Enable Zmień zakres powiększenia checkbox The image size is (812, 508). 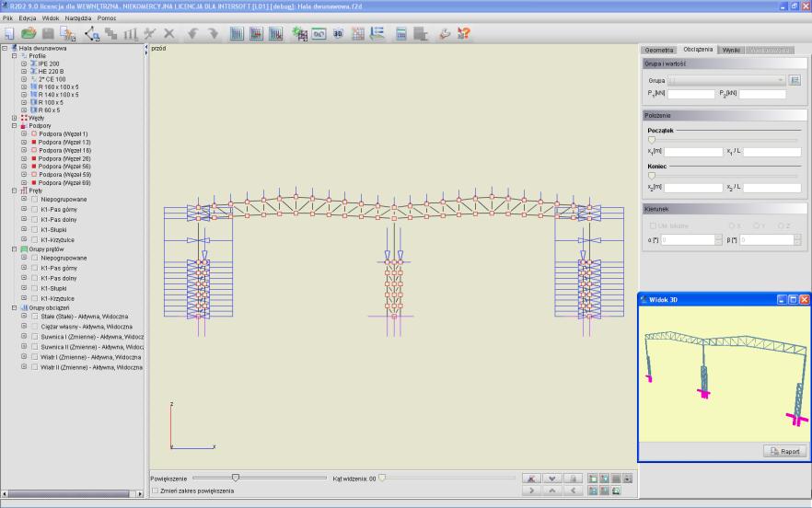click(156, 491)
